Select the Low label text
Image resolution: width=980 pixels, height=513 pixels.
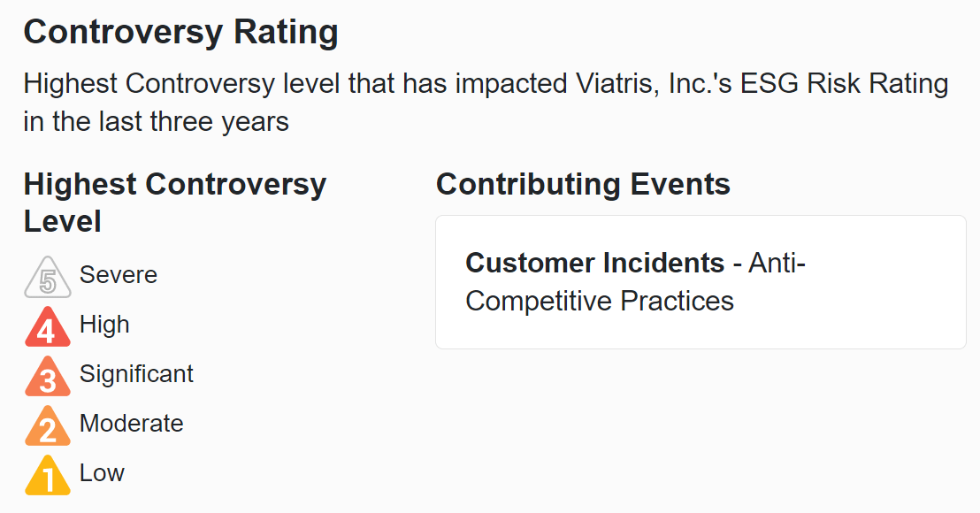tap(102, 473)
